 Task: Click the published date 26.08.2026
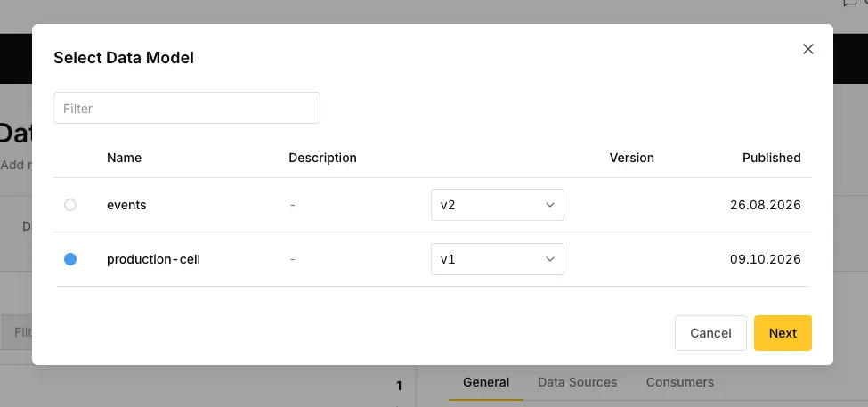(x=766, y=205)
